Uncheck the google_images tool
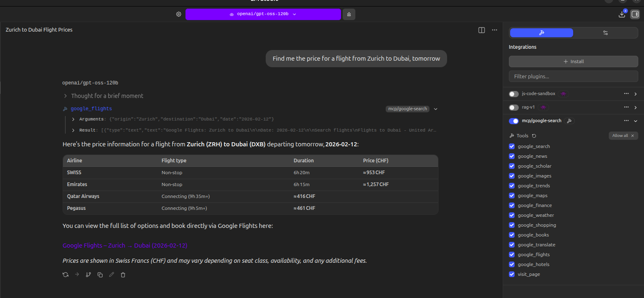This screenshot has height=298, width=644. (512, 176)
